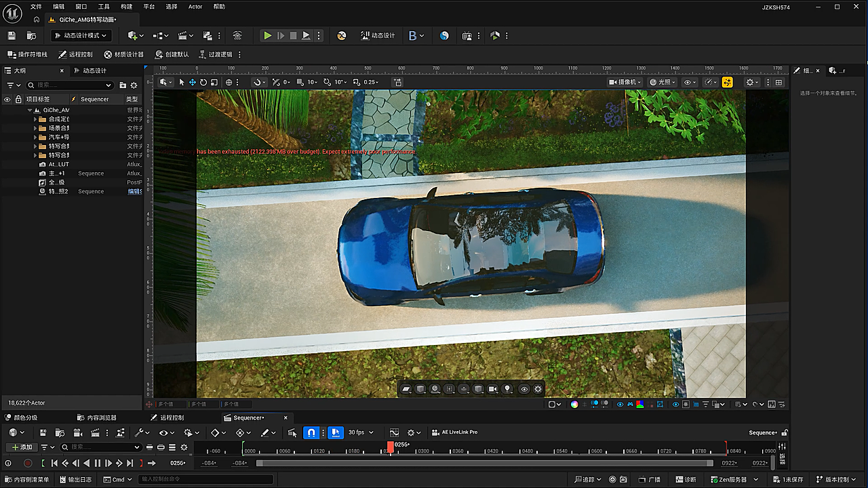Viewport: 868px width, 488px height.
Task: Click the viewport layout grid icon
Action: pos(778,82)
